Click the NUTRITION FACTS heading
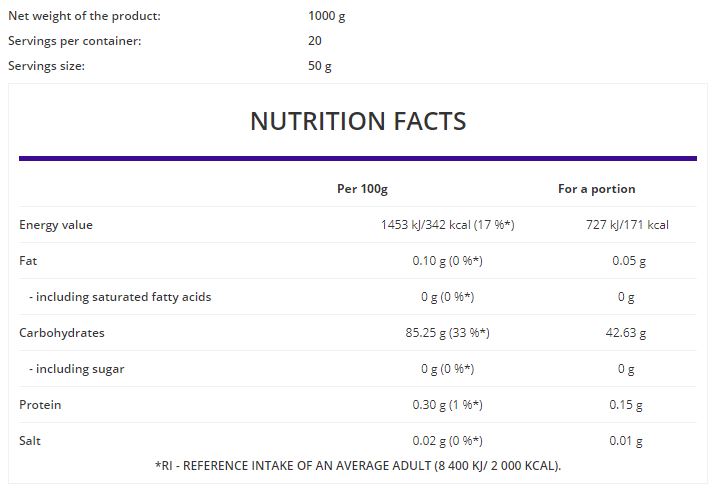The width and height of the screenshot is (716, 491). click(358, 121)
